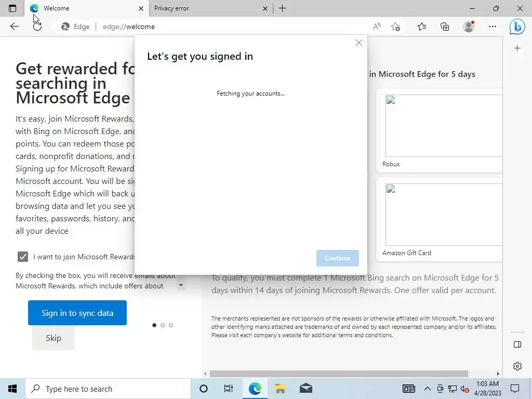Expand the rewards email disclaimer arrow
Viewport: 532px width, 399px height.
pyautogui.click(x=181, y=285)
